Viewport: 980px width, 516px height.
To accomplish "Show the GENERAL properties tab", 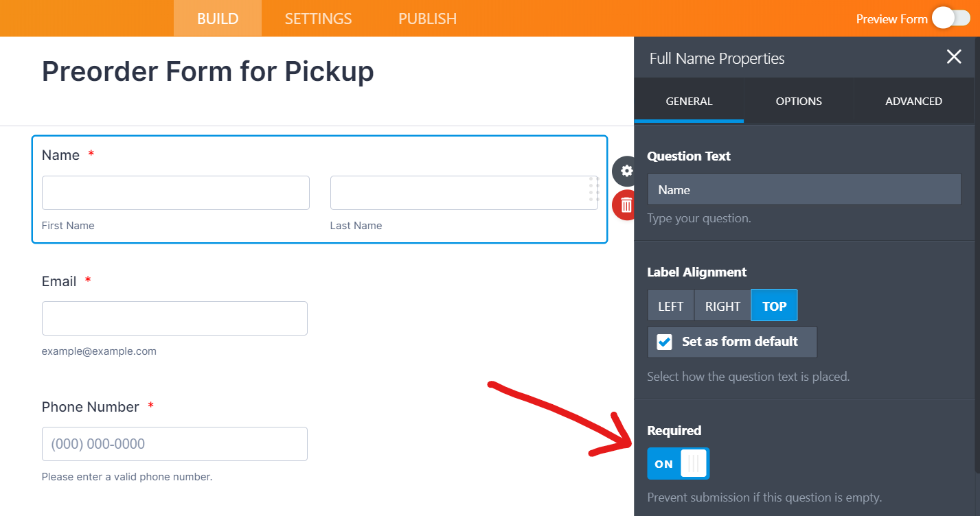I will 689,101.
